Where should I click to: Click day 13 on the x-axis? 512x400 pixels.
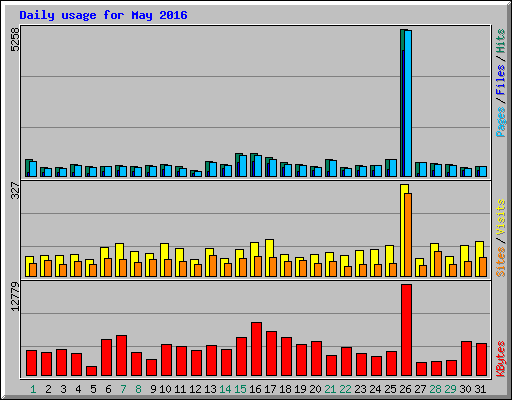pos(210,389)
